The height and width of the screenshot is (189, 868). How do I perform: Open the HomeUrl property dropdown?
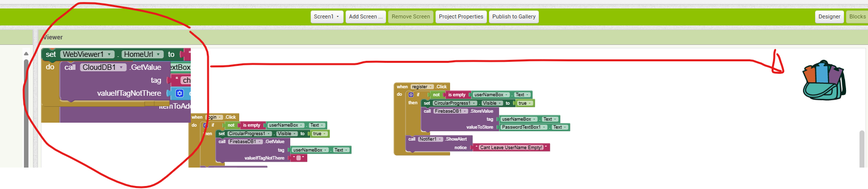pos(143,54)
